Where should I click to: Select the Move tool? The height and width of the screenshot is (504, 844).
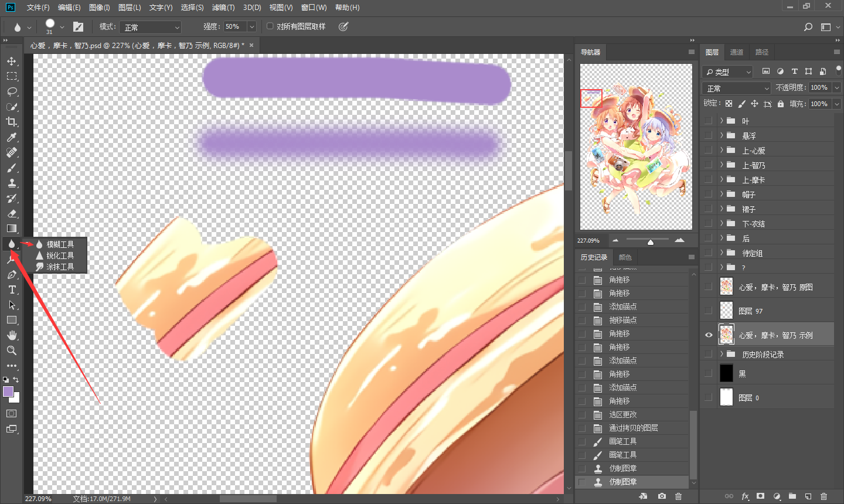12,61
